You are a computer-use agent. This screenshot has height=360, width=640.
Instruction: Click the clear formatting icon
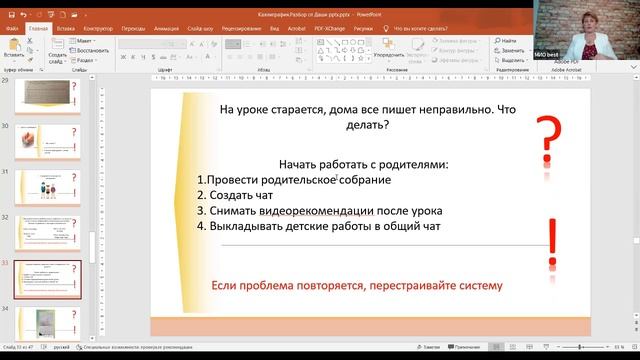tap(213, 44)
